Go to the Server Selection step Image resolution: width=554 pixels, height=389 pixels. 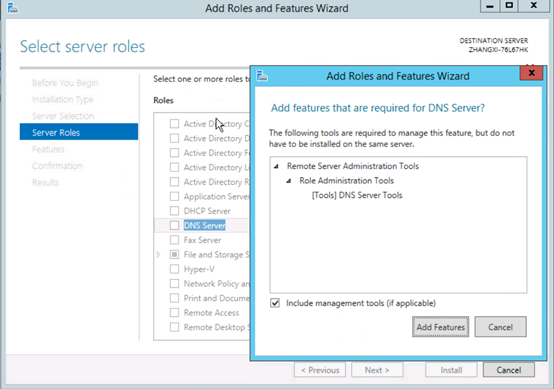tap(63, 116)
